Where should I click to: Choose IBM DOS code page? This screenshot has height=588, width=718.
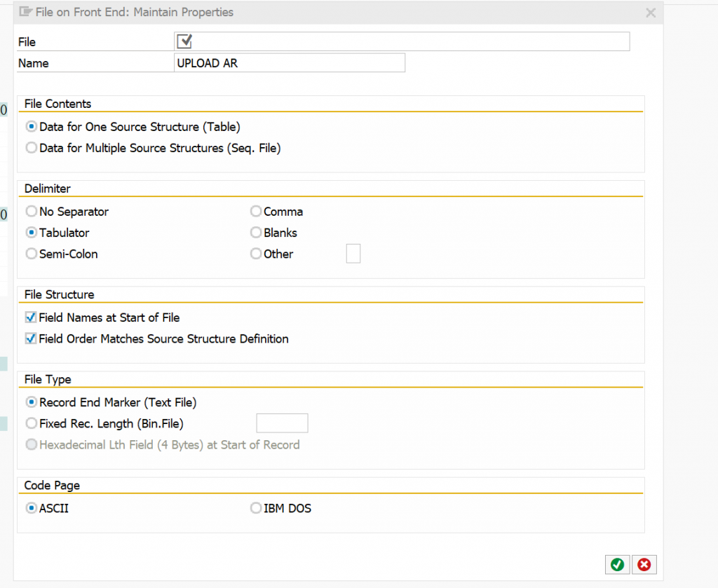click(256, 508)
